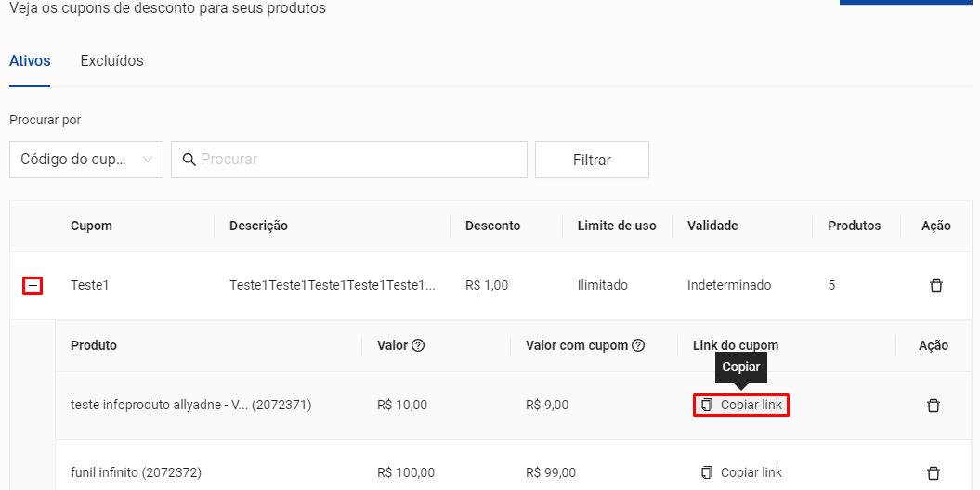Collapse the expanded Teste1 coupon row
Screen dimensions: 980x490
point(33,286)
